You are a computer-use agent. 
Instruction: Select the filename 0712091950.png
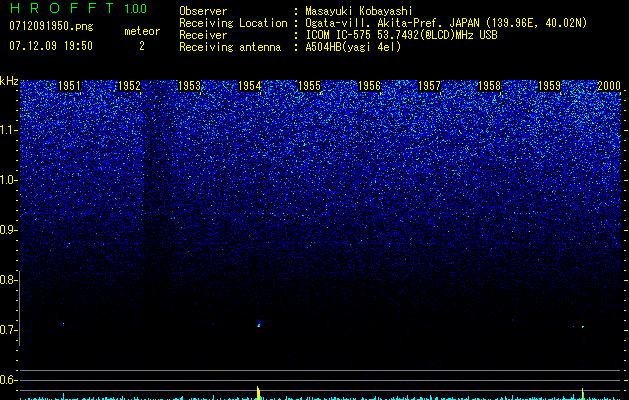tap(51, 27)
